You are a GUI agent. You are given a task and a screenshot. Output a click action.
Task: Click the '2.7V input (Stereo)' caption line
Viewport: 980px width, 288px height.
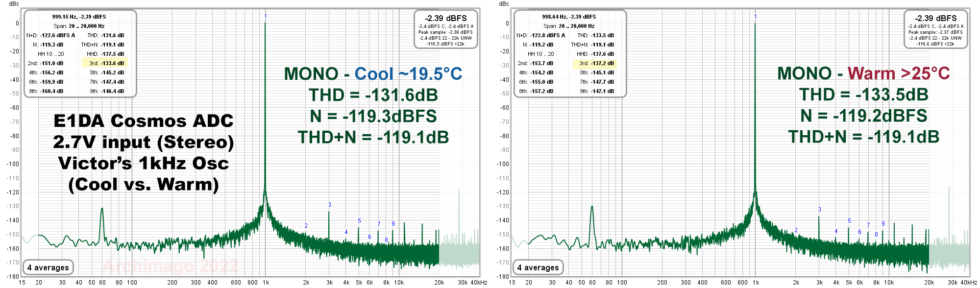[144, 142]
